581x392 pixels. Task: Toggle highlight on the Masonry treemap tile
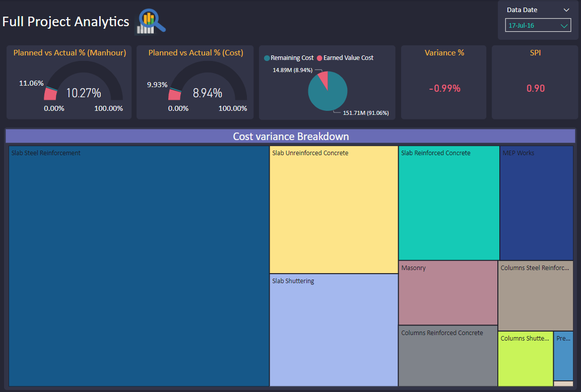(x=447, y=292)
